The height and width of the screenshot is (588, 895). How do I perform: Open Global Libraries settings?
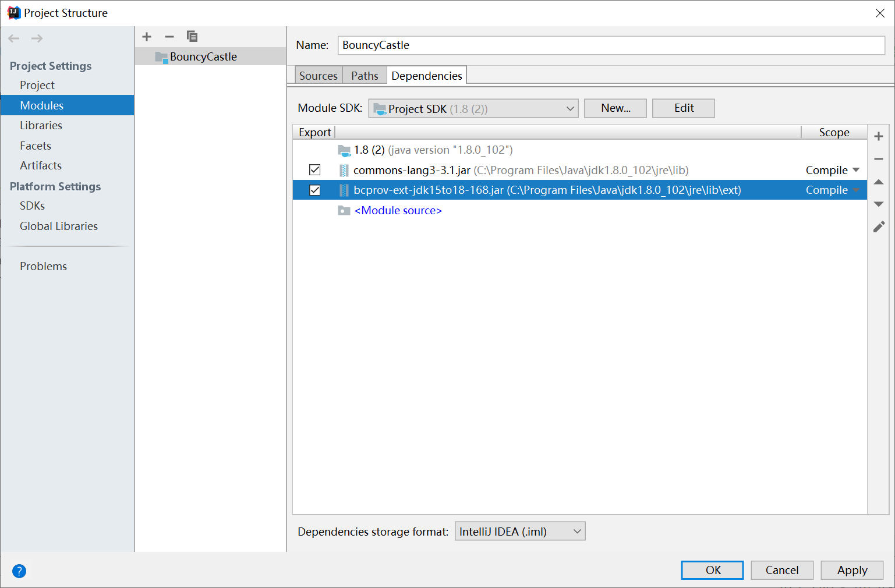click(x=59, y=226)
